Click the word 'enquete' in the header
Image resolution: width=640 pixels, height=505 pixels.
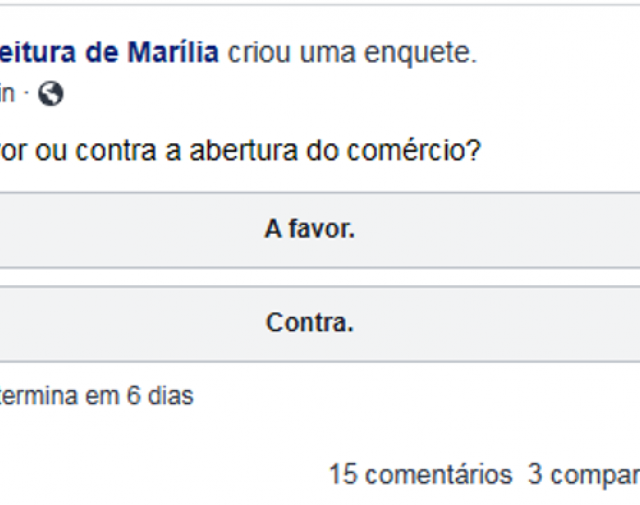pyautogui.click(x=420, y=53)
